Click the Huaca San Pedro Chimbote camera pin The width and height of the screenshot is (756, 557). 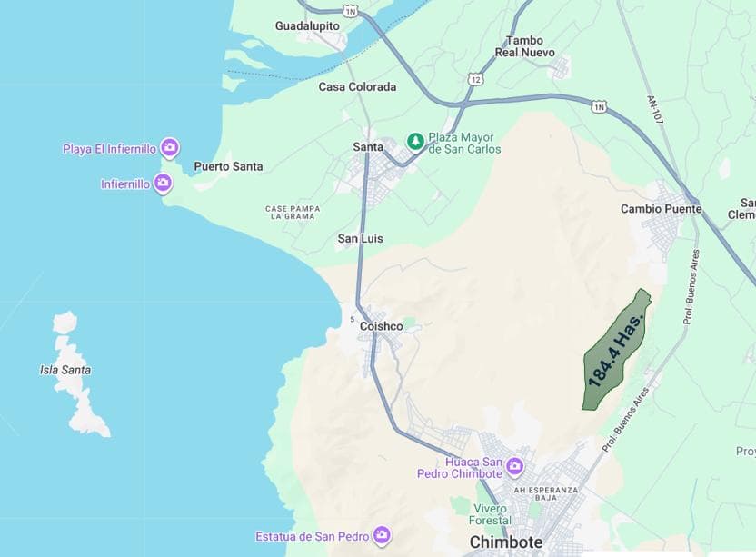(x=515, y=466)
